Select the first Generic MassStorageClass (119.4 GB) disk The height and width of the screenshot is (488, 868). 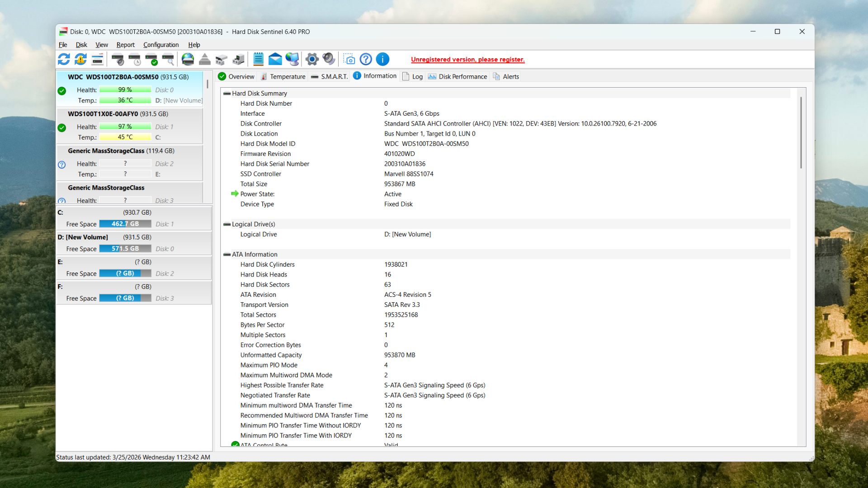(x=130, y=163)
